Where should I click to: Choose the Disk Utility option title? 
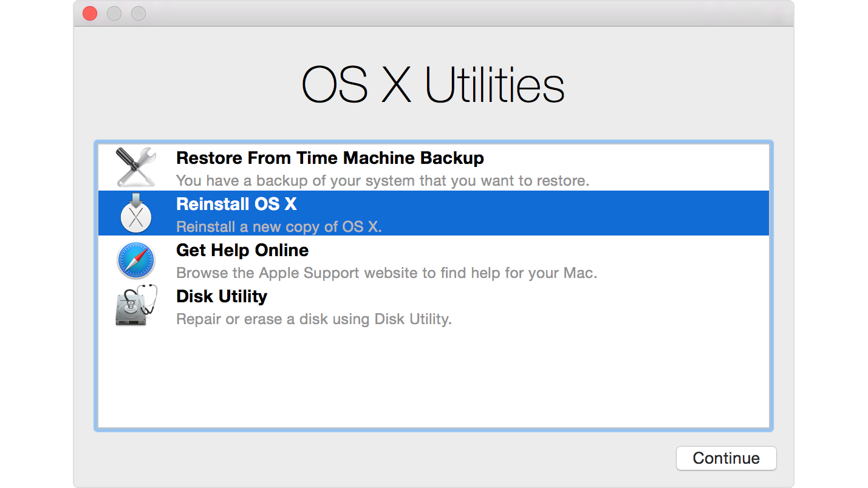pos(221,296)
